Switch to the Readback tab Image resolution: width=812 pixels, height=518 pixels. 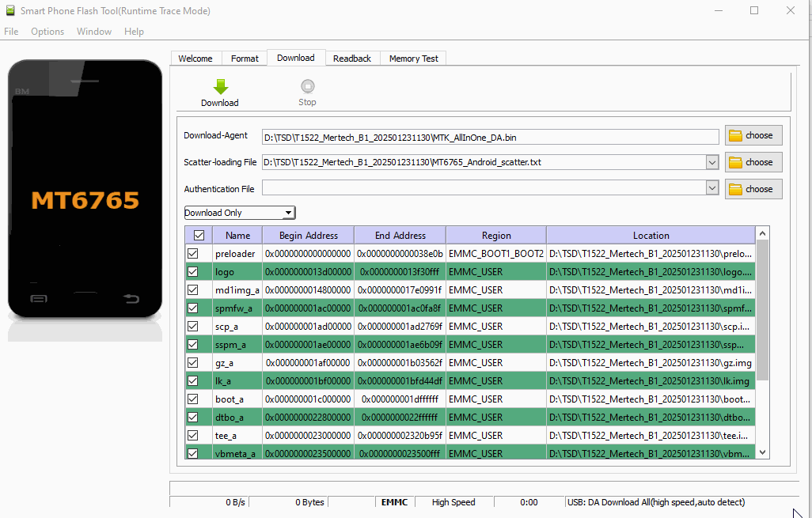352,59
